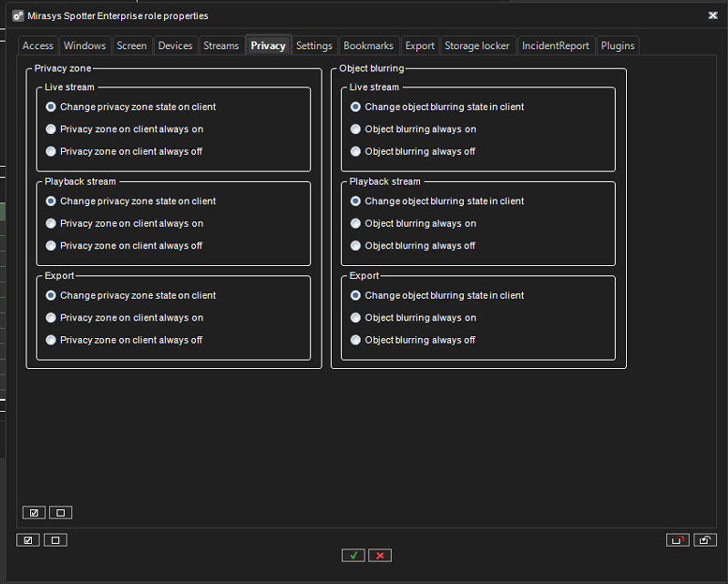
Task: Open the Bookmarks tab
Action: tap(368, 46)
